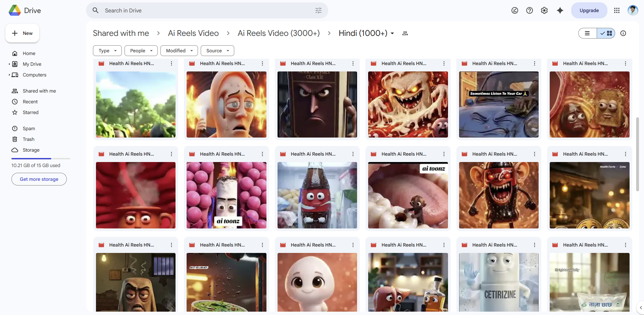644x315 pixels.
Task: Switch to grid layout view
Action: (606, 33)
